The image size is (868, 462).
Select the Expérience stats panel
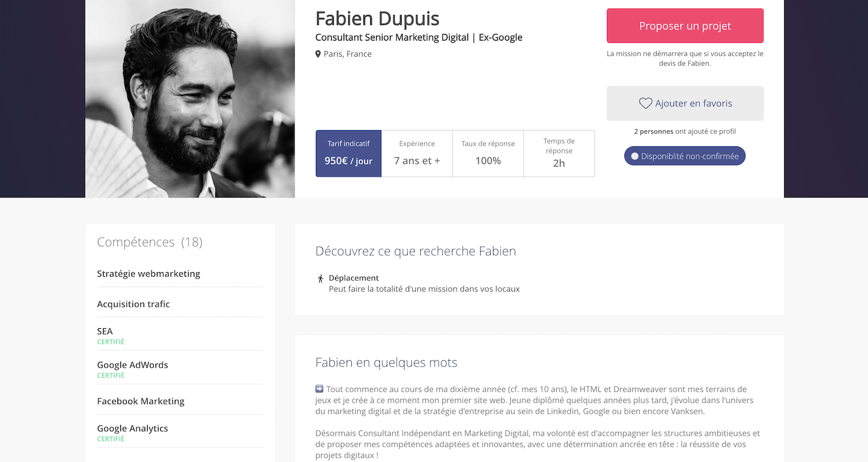tap(417, 153)
